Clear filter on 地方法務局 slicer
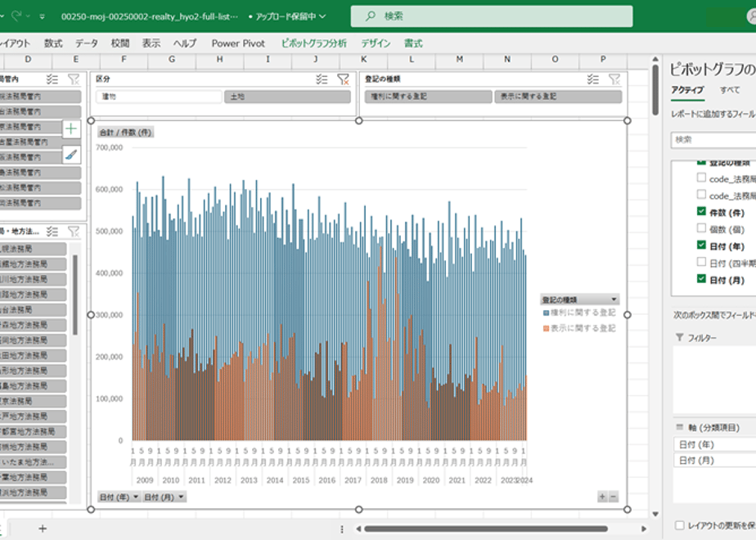 click(74, 232)
